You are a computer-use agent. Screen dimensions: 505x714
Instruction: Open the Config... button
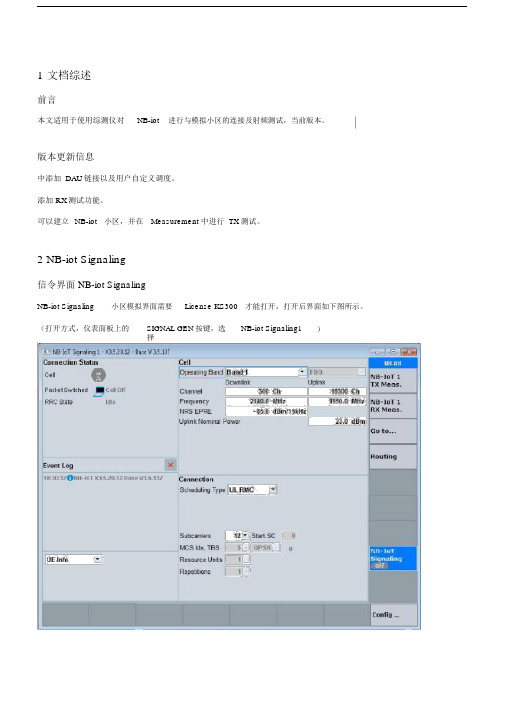[393, 615]
